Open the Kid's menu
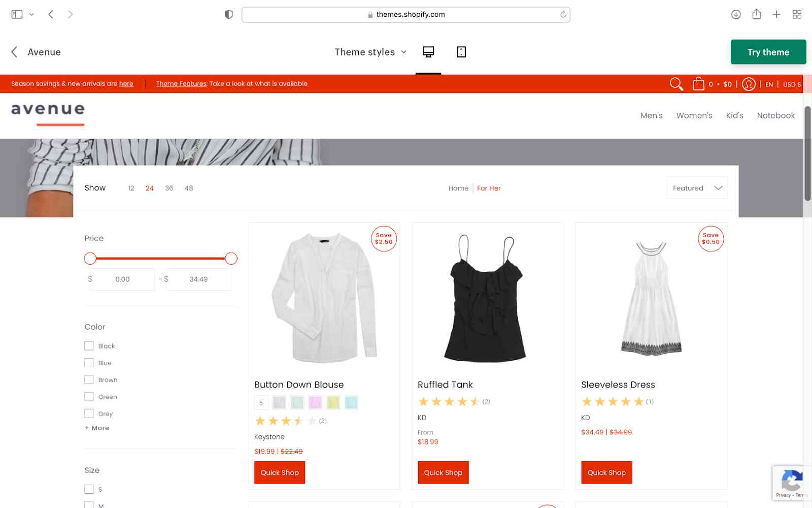The width and height of the screenshot is (812, 508). 734,115
